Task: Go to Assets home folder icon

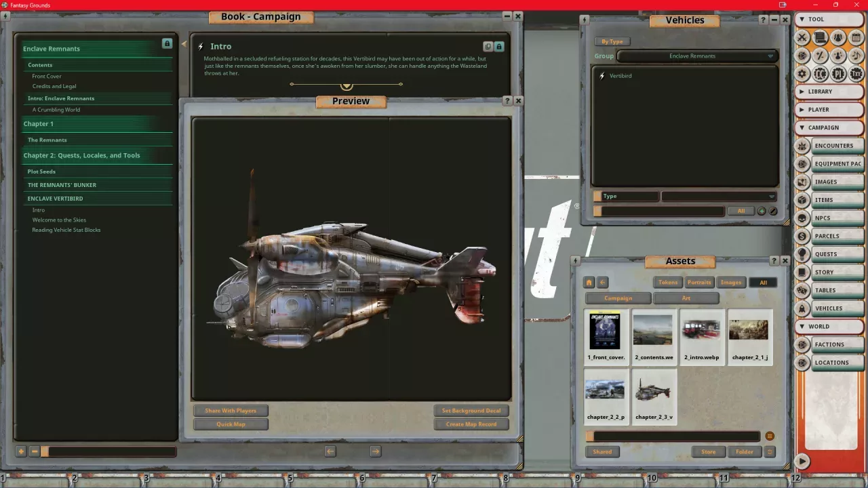Action: [589, 282]
